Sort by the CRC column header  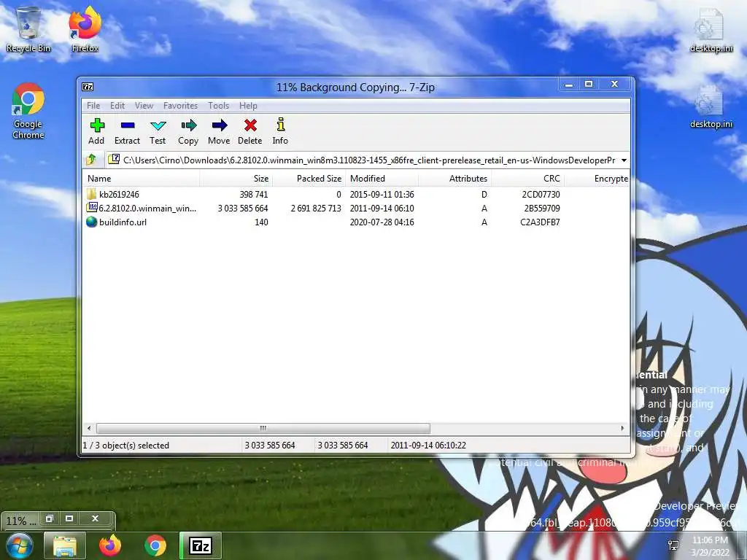click(528, 179)
